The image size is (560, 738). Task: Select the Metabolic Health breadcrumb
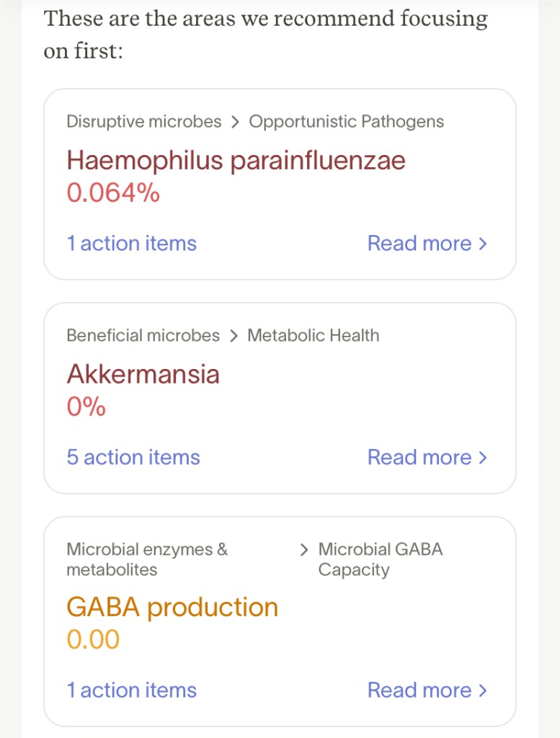(313, 336)
